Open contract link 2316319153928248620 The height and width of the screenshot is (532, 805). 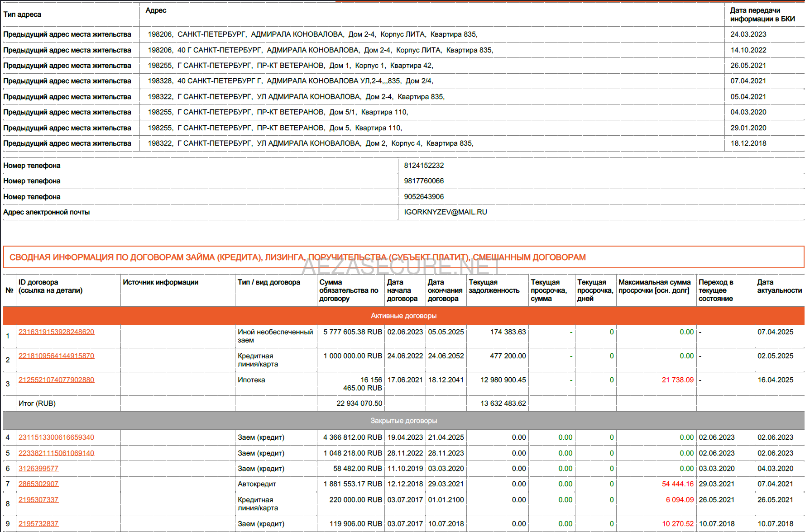click(x=56, y=332)
